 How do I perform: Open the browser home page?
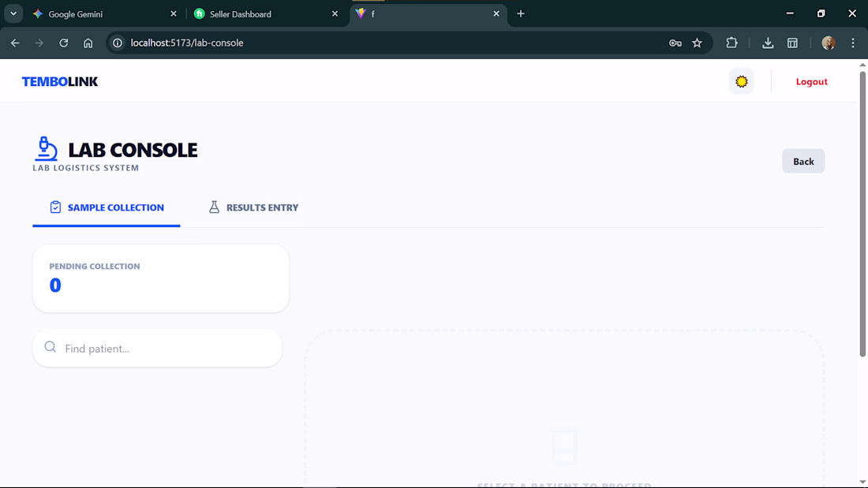pos(88,43)
